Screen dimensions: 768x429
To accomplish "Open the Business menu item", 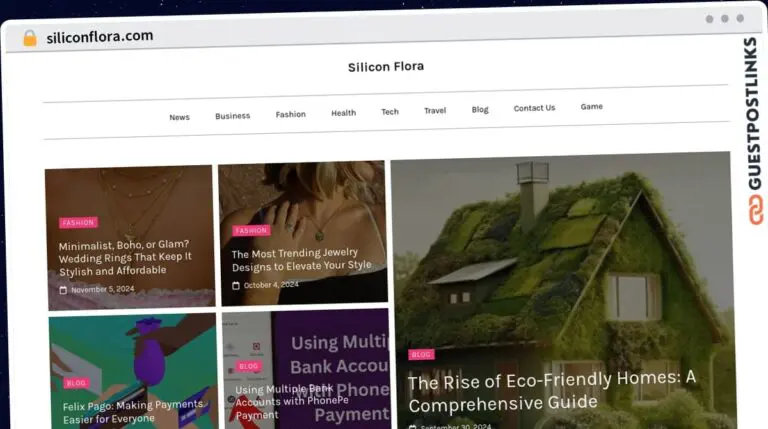I will [x=233, y=116].
